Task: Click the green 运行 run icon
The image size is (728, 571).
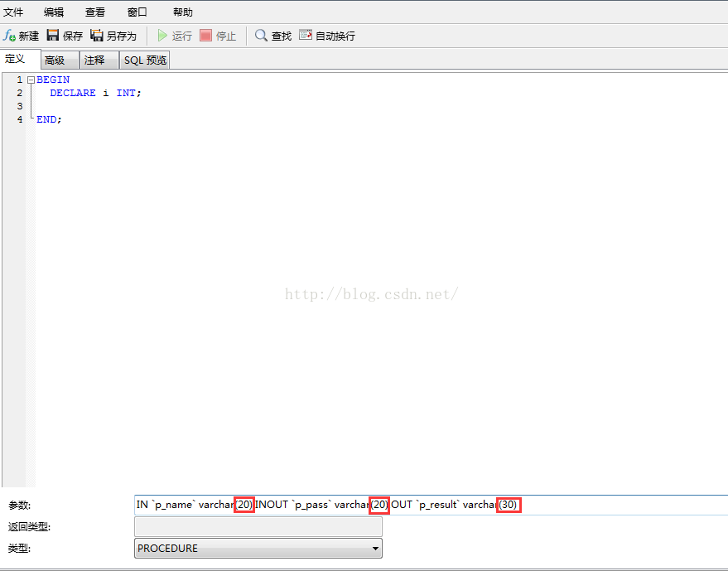Action: click(x=162, y=36)
